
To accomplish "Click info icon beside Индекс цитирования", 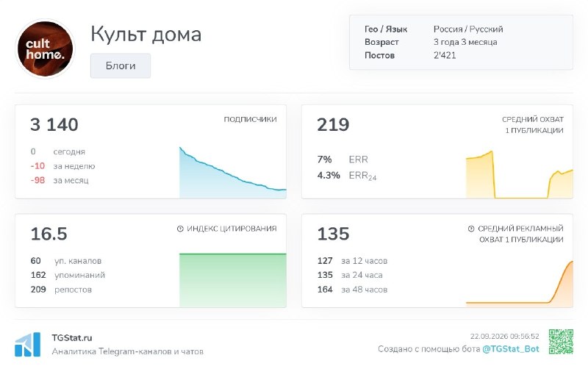I will 180,229.
